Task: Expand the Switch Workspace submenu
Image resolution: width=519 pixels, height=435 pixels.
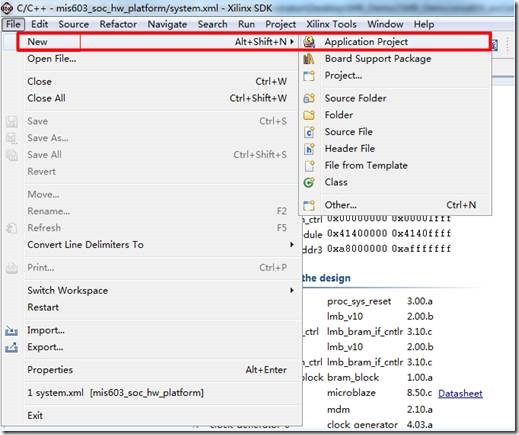Action: [x=292, y=291]
